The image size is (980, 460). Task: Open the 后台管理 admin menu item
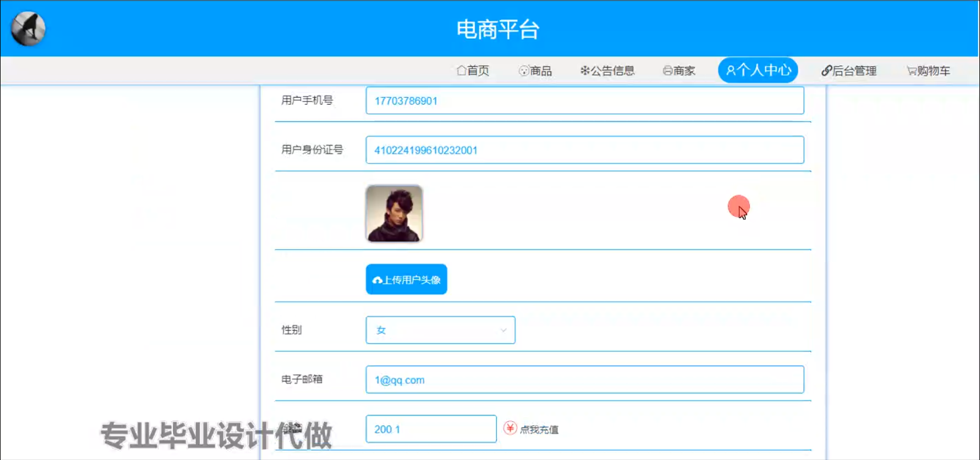(849, 70)
